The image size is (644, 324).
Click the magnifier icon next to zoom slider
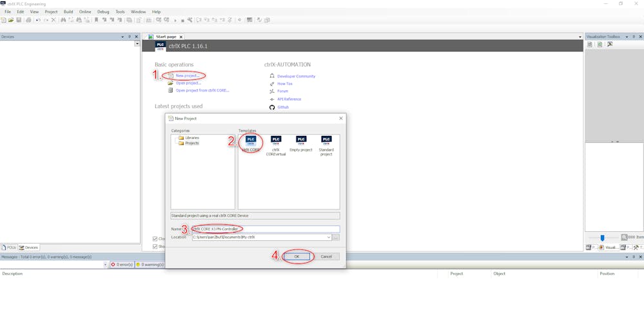pyautogui.click(x=624, y=237)
